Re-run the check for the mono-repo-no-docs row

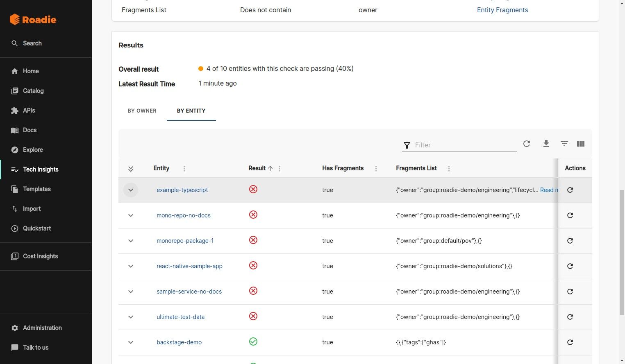click(x=570, y=215)
